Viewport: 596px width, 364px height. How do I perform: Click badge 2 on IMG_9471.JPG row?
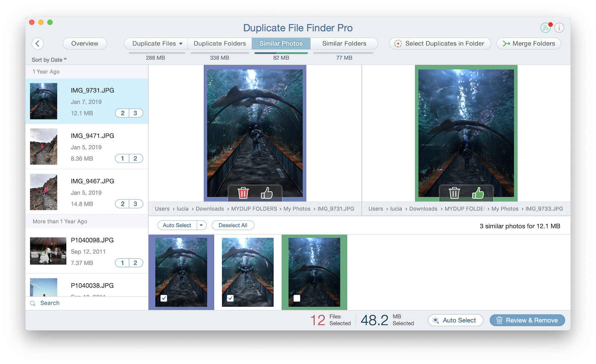click(x=136, y=159)
